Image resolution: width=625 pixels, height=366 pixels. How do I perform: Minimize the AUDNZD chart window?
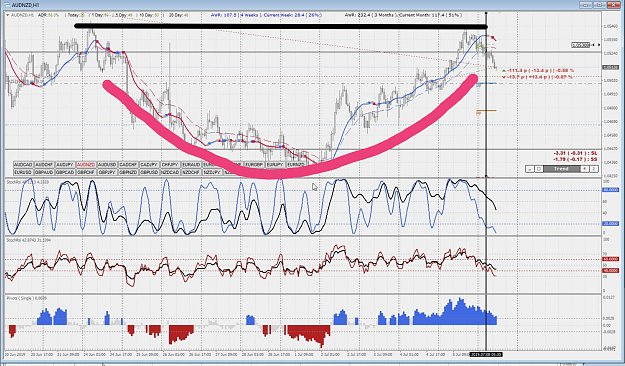(x=586, y=5)
